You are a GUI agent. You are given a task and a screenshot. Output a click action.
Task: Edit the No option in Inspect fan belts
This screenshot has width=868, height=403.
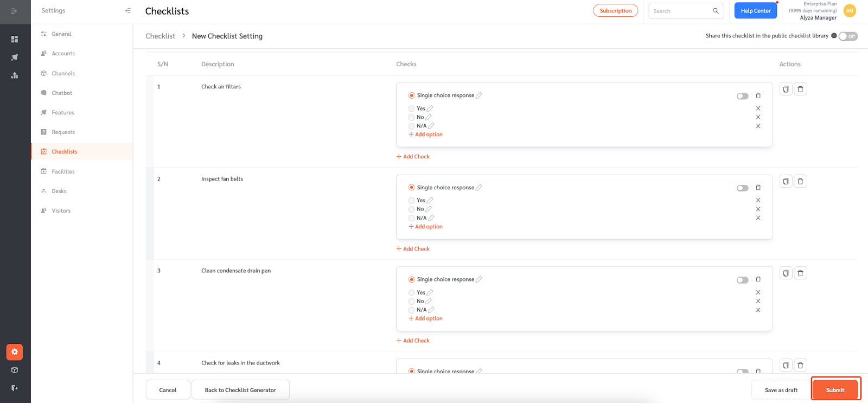pos(429,209)
